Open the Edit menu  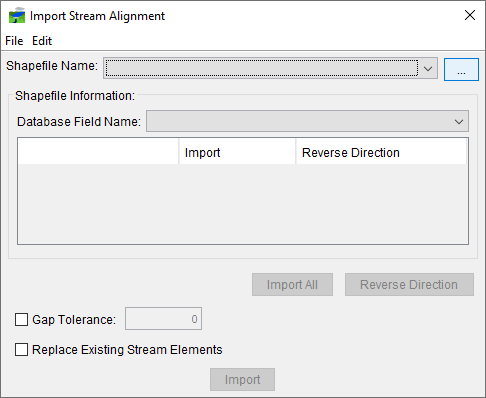point(42,41)
